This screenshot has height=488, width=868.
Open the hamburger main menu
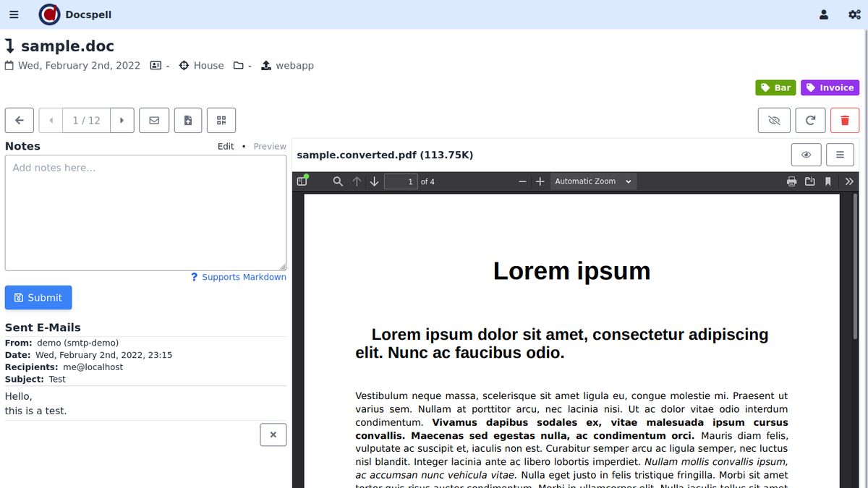pyautogui.click(x=14, y=14)
